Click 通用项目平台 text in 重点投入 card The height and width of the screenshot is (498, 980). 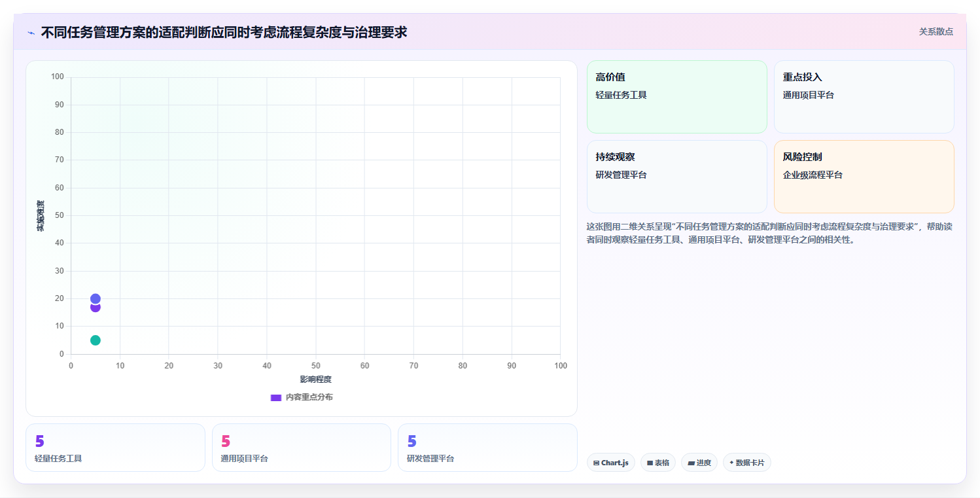click(x=809, y=95)
